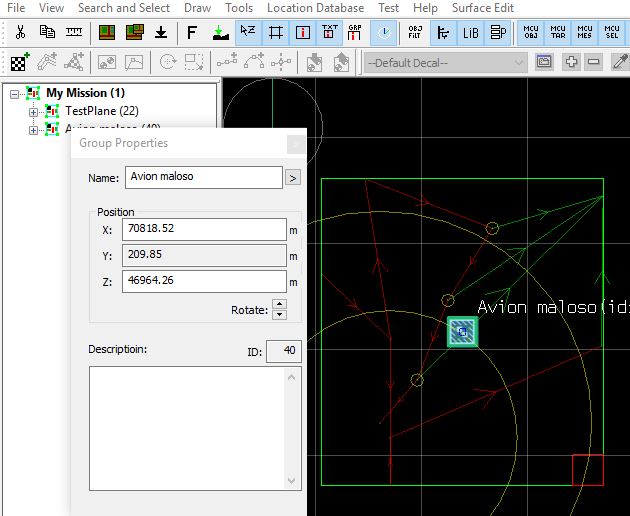Viewport: 630px width, 516px height.
Task: Click the MCU MES message links button
Action: [x=585, y=32]
